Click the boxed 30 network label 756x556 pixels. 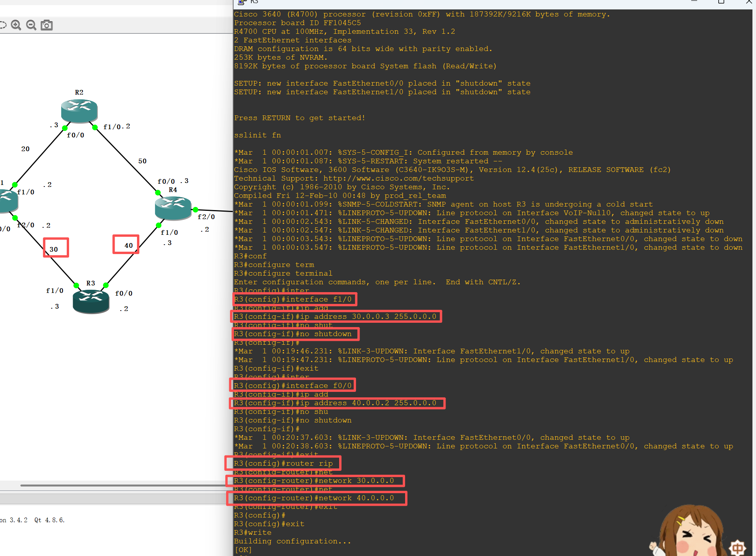[x=54, y=249]
